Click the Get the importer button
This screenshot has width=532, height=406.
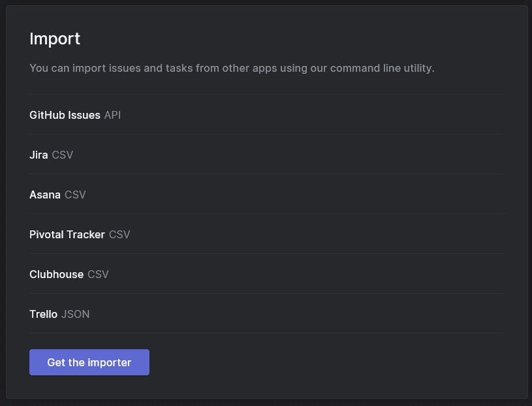coord(89,362)
